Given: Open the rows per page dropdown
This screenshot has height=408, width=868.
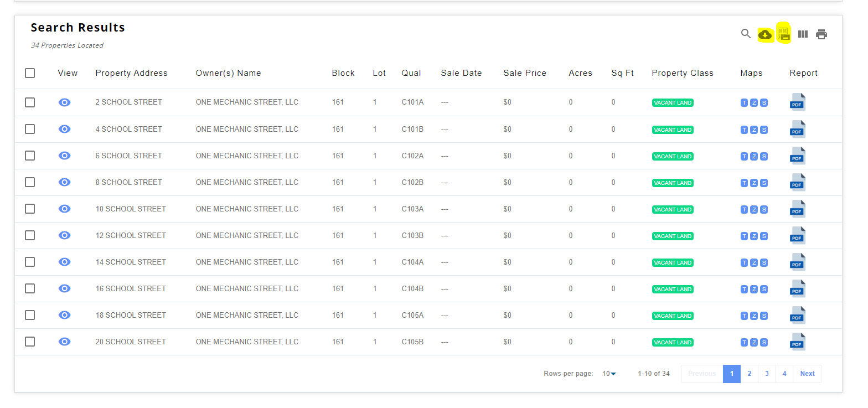Looking at the screenshot, I should [609, 374].
